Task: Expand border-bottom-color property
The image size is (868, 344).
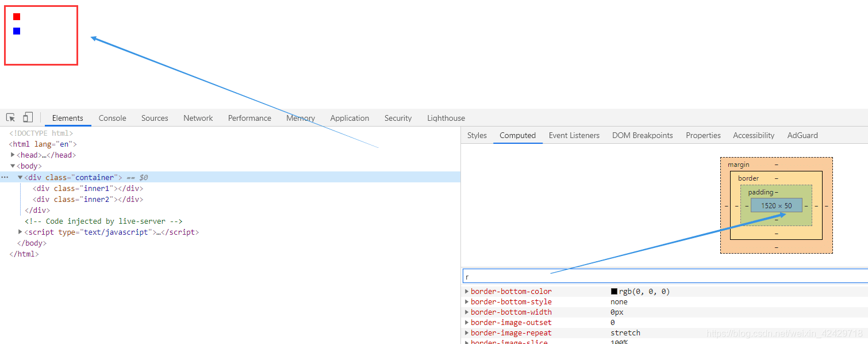Action: pos(467,292)
